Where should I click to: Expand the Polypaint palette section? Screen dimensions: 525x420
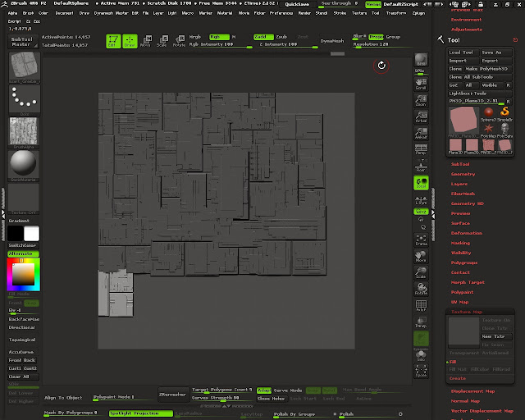click(x=462, y=292)
